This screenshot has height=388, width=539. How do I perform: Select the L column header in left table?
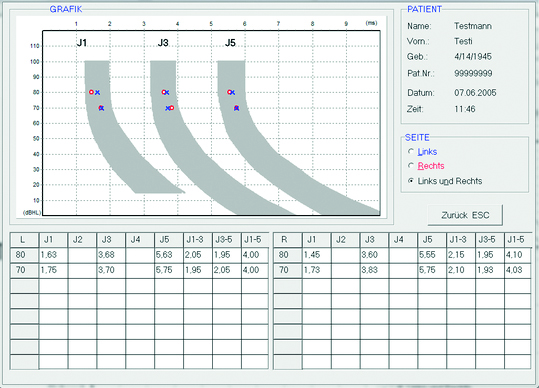tap(24, 239)
